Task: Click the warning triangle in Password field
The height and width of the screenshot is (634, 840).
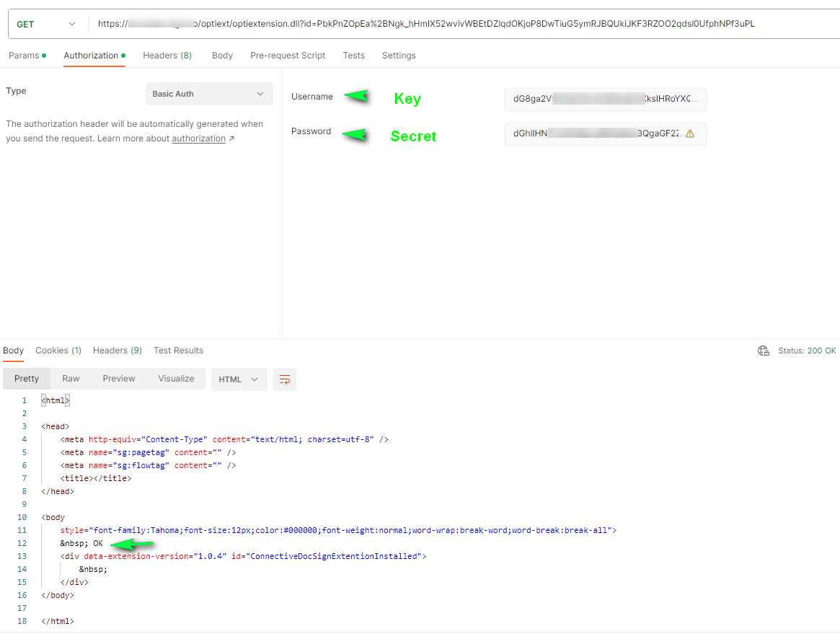Action: [x=690, y=133]
